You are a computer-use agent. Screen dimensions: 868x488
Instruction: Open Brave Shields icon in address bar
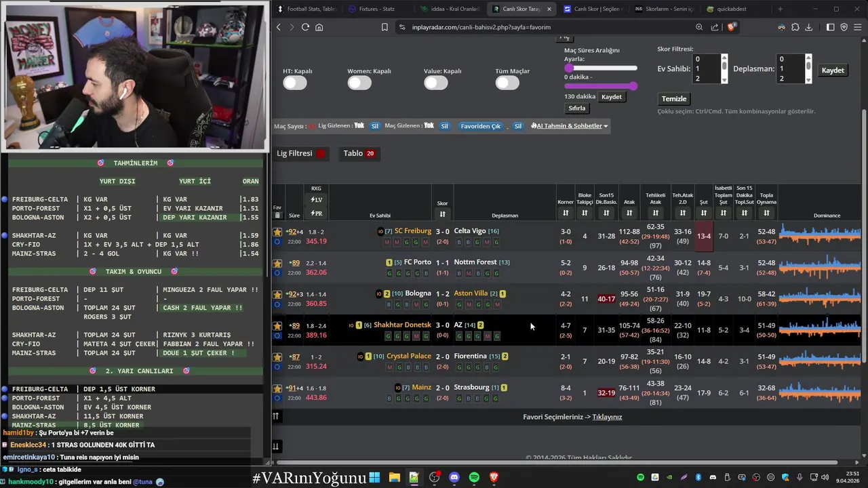pyautogui.click(x=731, y=27)
